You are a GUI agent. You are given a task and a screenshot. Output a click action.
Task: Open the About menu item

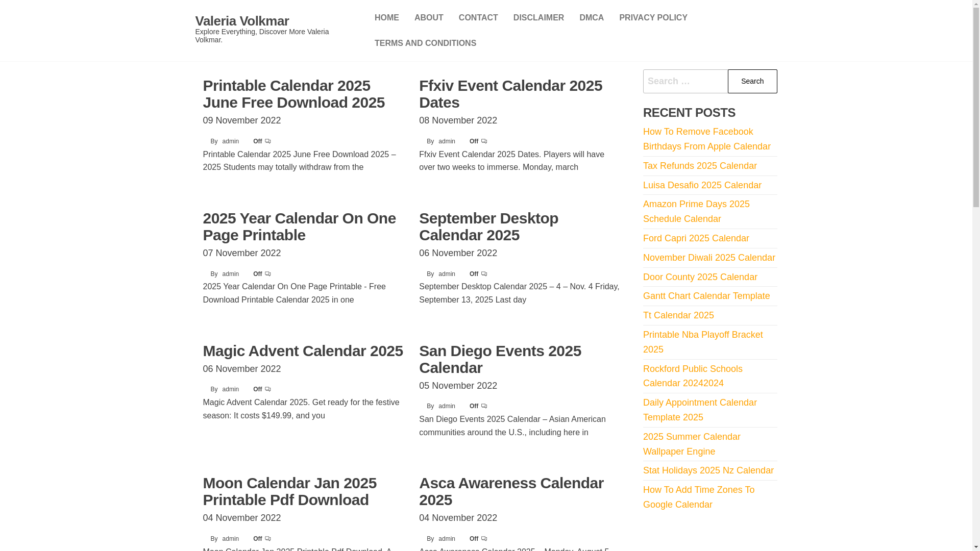pos(429,18)
